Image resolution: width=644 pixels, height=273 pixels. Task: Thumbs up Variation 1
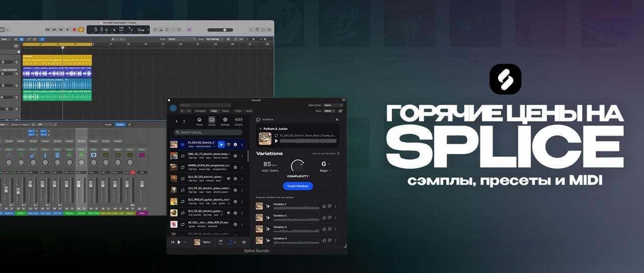(x=325, y=206)
